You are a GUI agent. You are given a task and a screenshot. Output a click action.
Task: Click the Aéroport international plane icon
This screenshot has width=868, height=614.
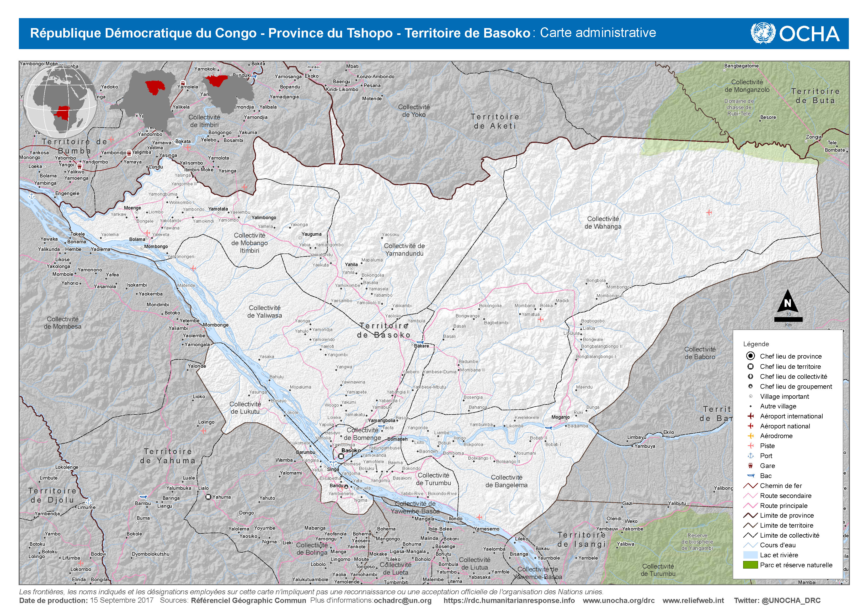[x=751, y=416]
